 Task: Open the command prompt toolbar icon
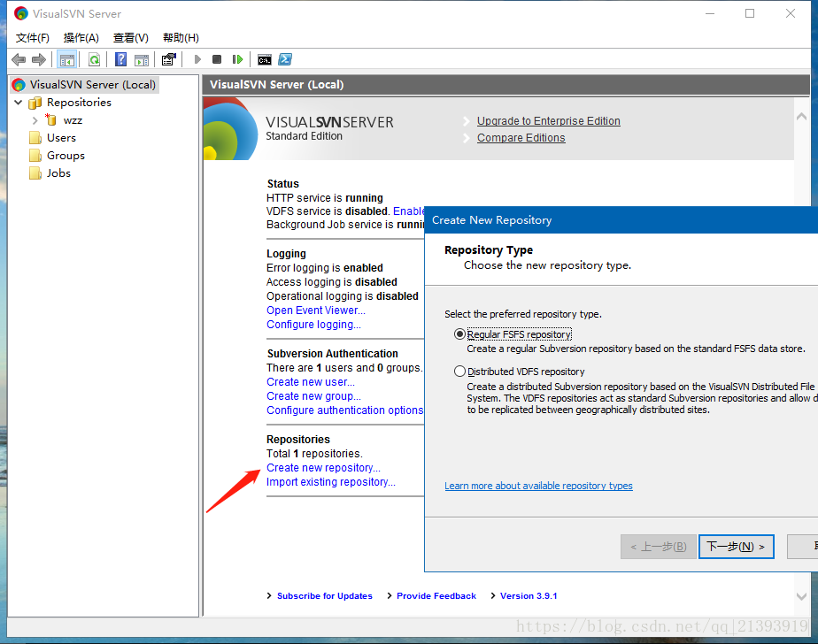click(265, 60)
